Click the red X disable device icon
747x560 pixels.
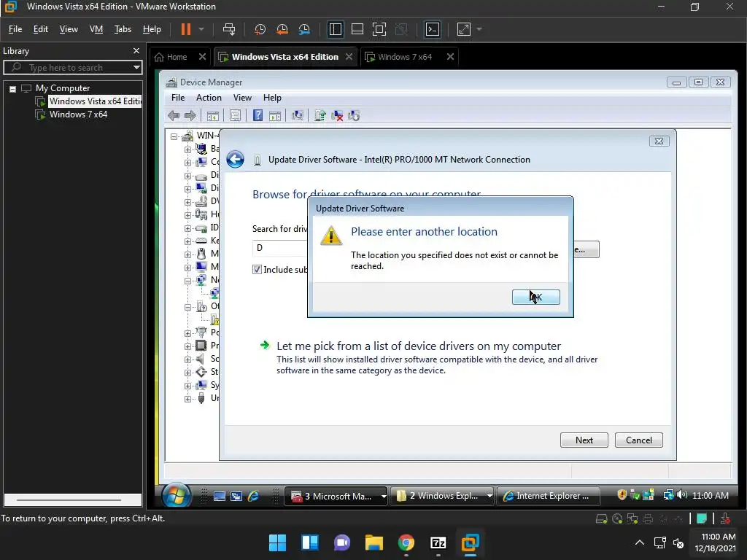click(x=337, y=116)
